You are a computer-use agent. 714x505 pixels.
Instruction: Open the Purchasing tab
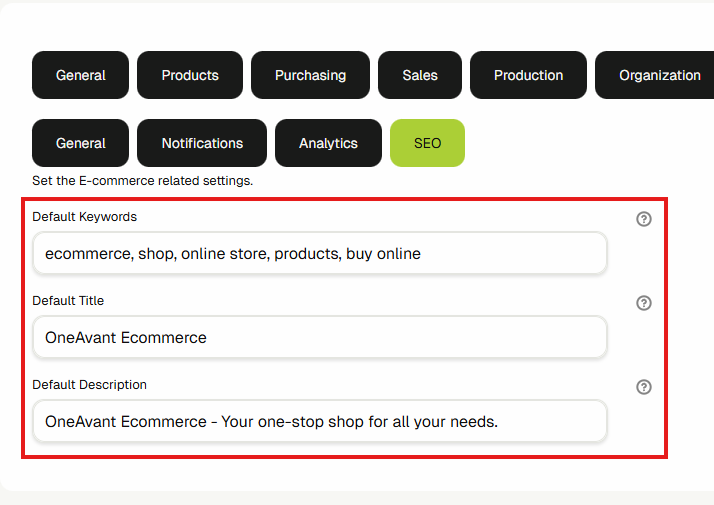[310, 75]
